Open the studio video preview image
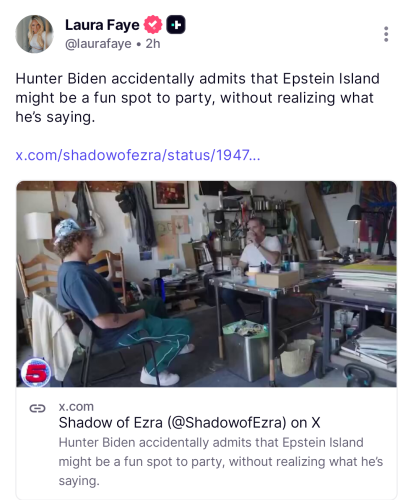Screen dimensions: 413x500 206,284
